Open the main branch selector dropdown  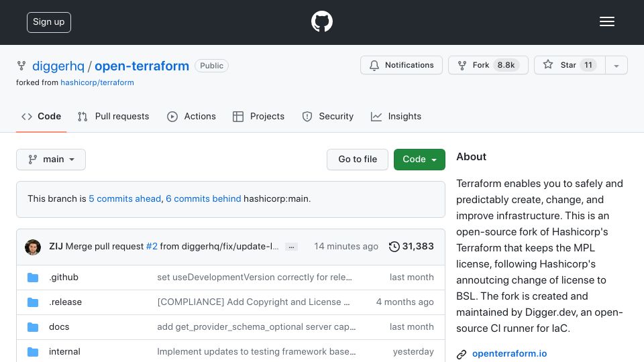51,160
